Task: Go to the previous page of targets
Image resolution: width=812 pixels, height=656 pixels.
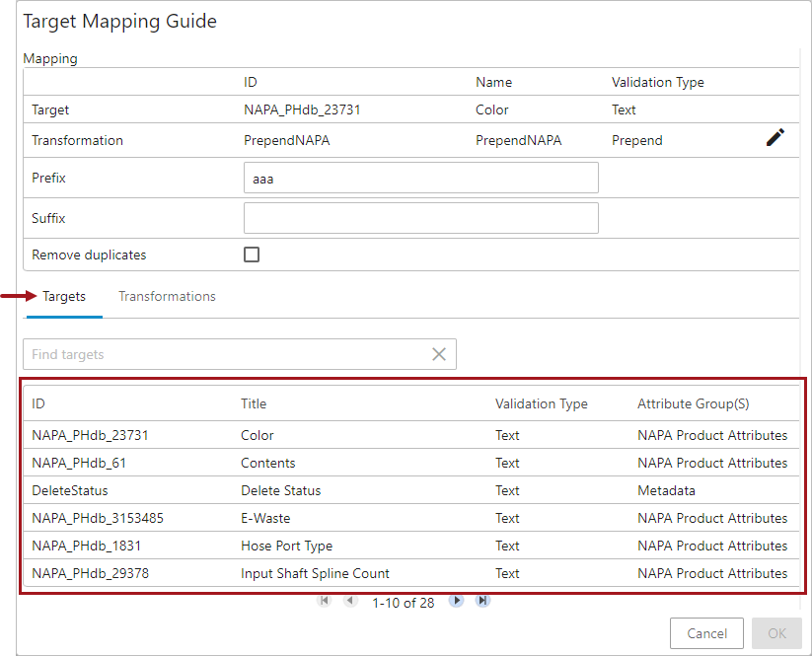Action: (x=350, y=601)
